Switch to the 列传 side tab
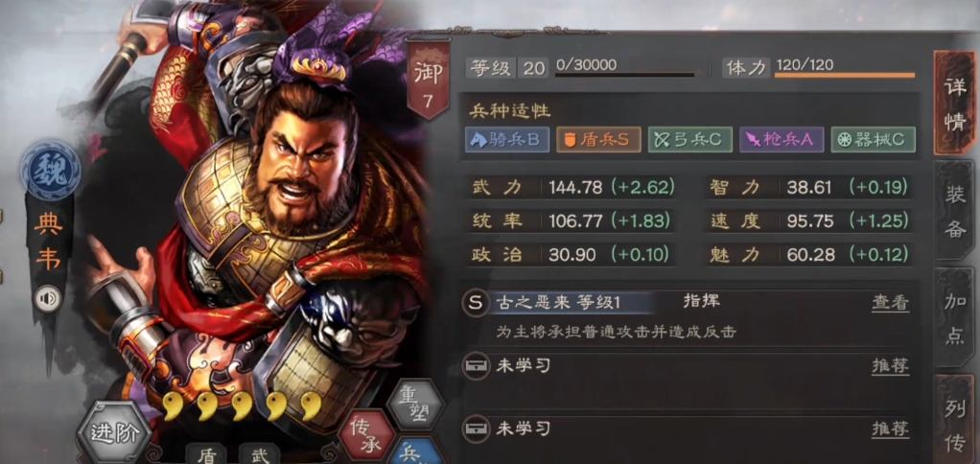 coord(956,422)
